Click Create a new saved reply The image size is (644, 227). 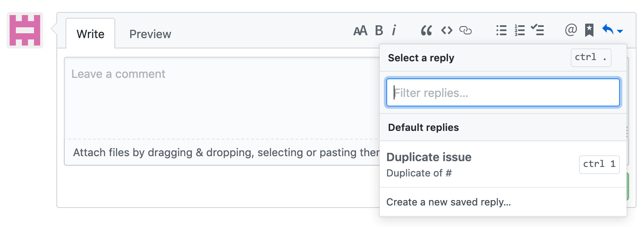pos(448,202)
